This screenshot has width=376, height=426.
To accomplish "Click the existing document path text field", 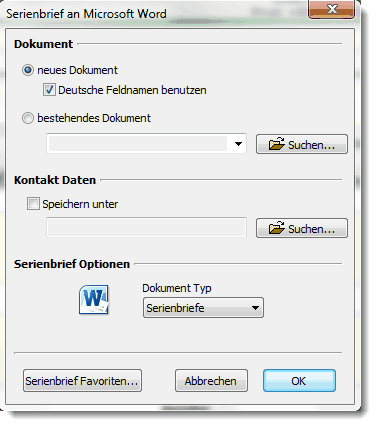I will (x=138, y=144).
